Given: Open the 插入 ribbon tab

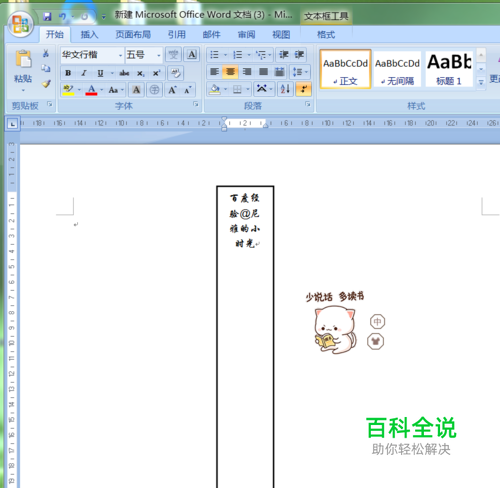Looking at the screenshot, I should pyautogui.click(x=89, y=34).
